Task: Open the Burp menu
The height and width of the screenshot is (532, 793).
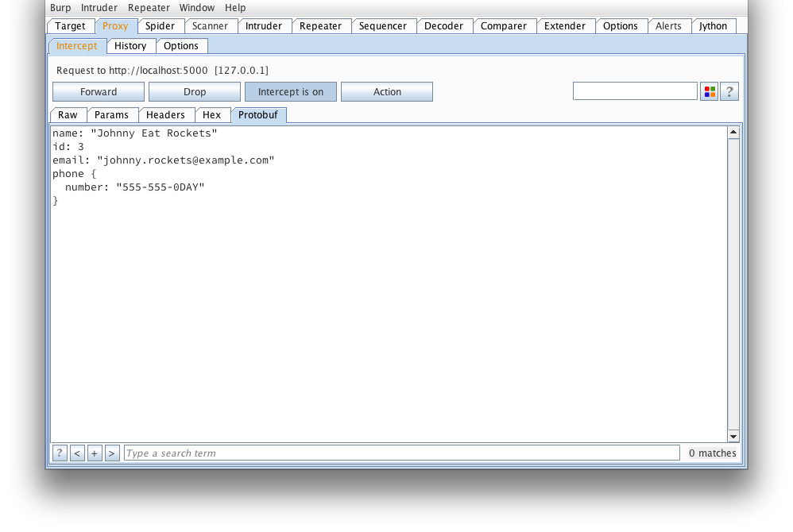Action: tap(60, 8)
